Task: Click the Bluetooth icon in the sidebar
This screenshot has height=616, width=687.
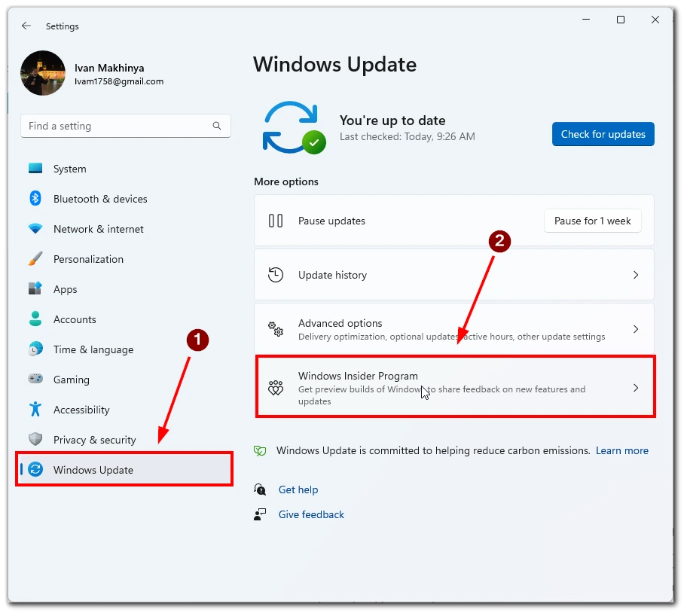Action: pos(35,199)
